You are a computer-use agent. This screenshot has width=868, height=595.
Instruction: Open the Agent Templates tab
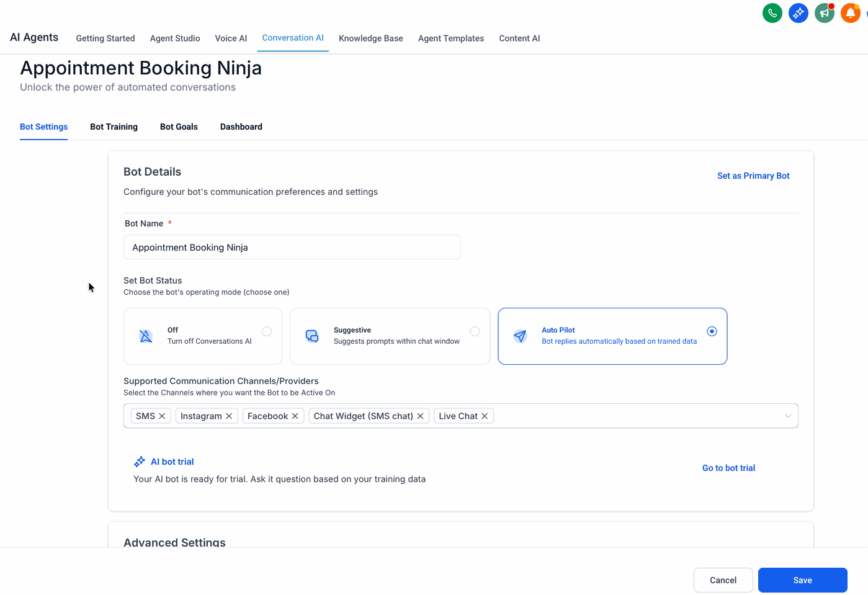451,38
